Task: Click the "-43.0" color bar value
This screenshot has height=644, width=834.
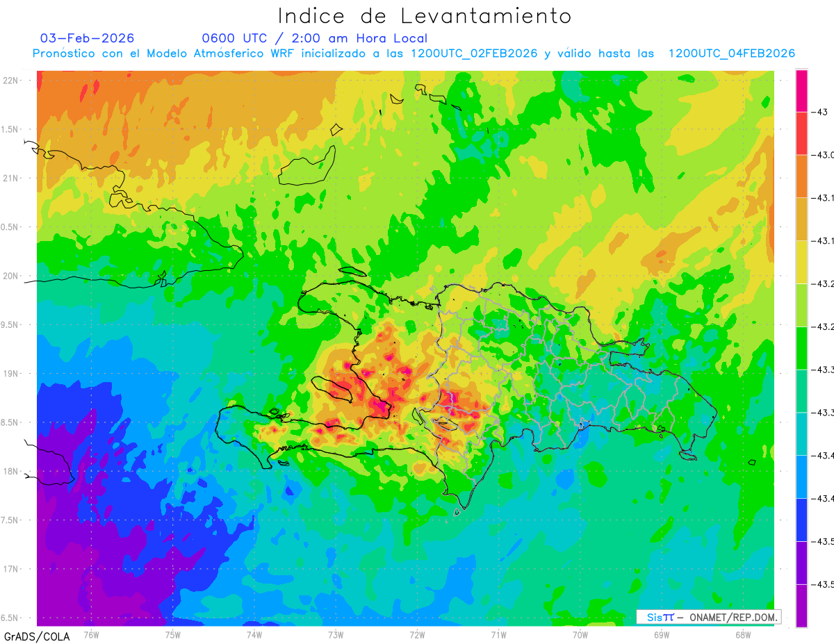Action: [823, 154]
